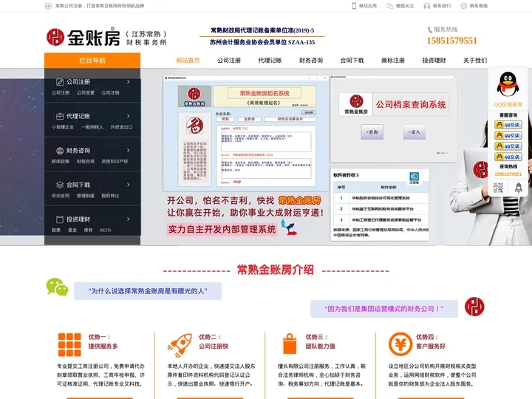Click the 常熟金账房起名系统 banner screenshot title
This screenshot has height=399, width=532.
point(265,93)
